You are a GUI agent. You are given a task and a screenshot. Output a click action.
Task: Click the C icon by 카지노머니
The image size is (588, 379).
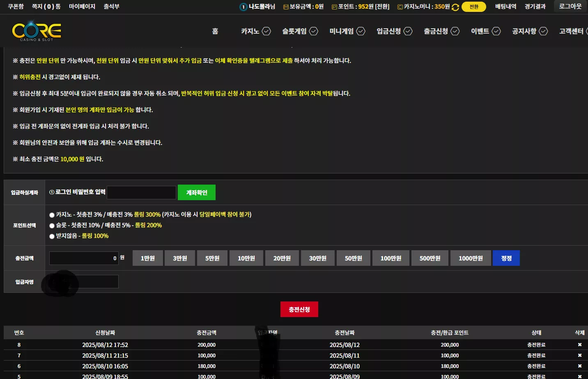400,7
